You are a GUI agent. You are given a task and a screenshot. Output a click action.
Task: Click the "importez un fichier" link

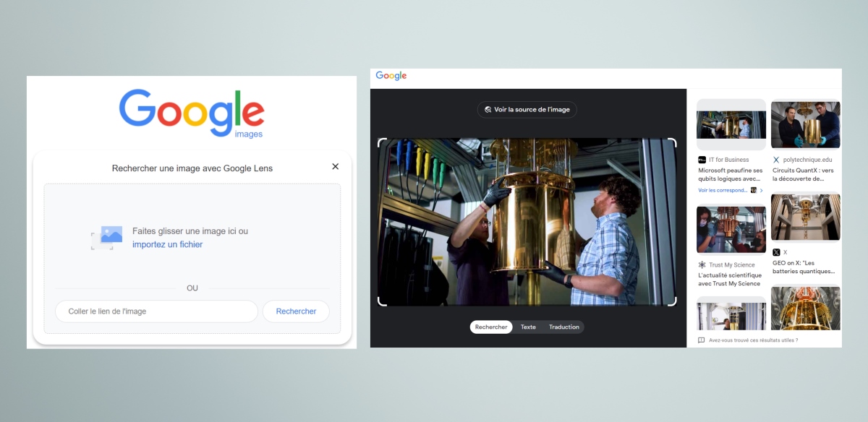pos(167,245)
